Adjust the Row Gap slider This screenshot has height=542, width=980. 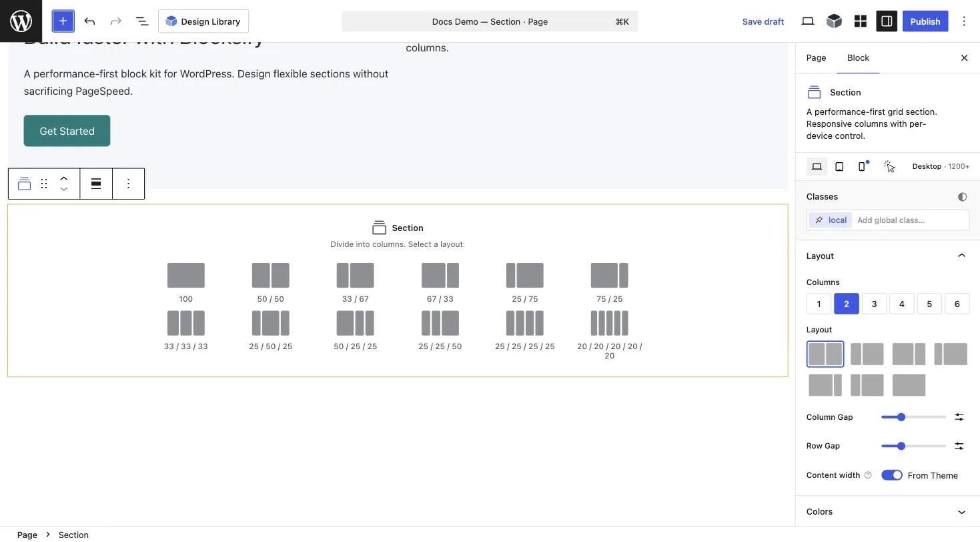coord(913,446)
